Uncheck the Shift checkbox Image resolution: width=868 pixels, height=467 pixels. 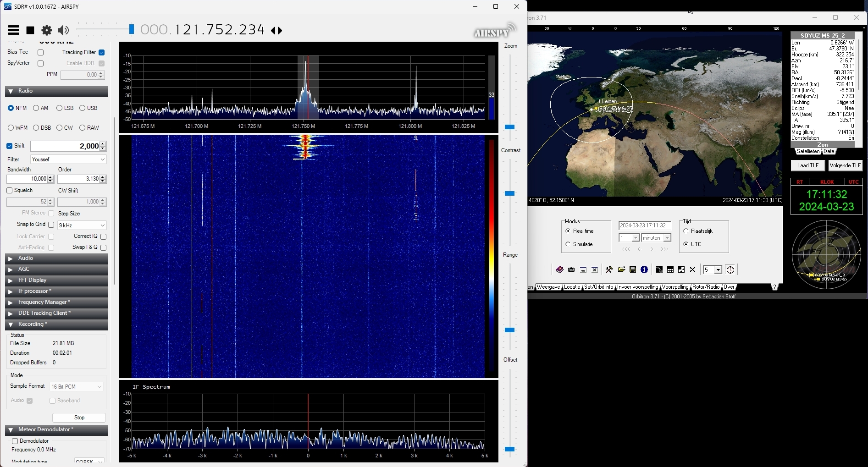9,146
